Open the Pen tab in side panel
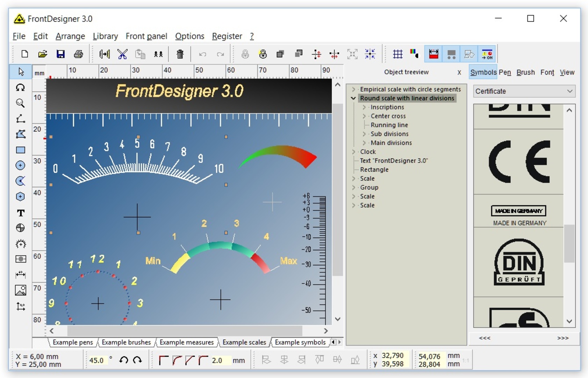 tap(505, 72)
